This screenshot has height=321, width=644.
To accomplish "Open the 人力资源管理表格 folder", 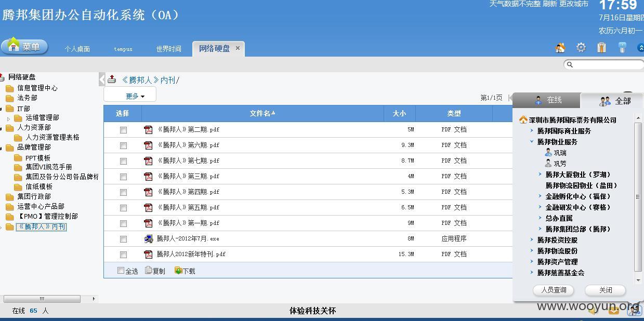I will [52, 137].
